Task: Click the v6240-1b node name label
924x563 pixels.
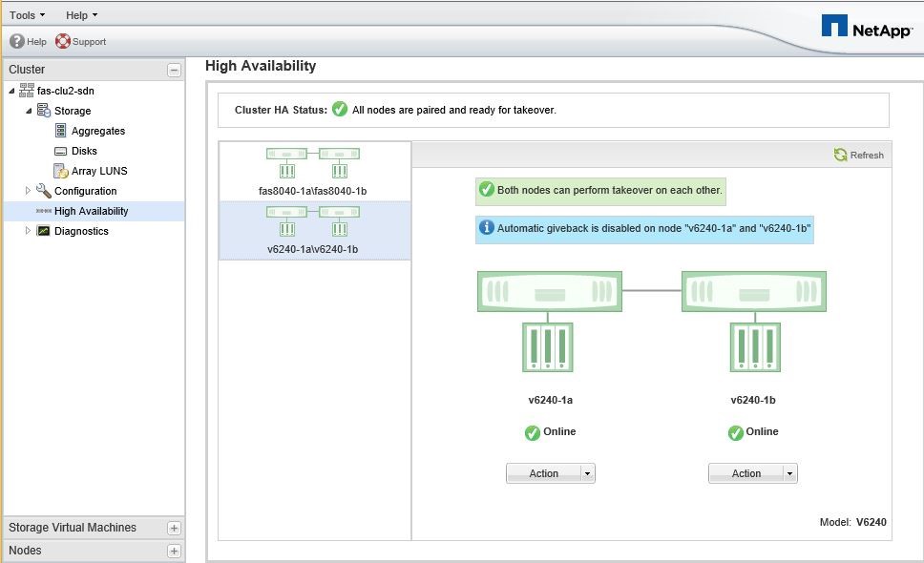Action: pos(753,400)
